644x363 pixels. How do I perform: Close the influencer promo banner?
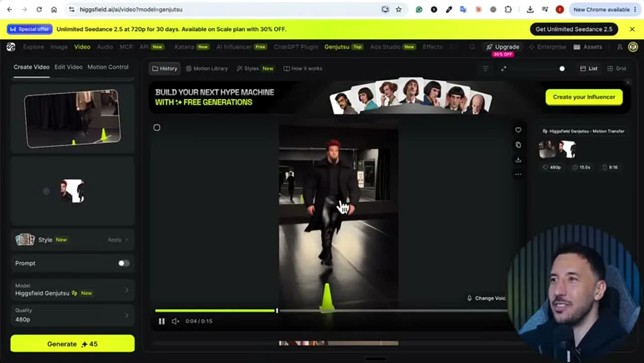(628, 82)
